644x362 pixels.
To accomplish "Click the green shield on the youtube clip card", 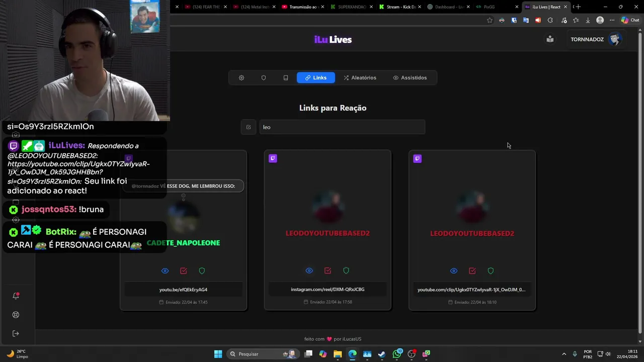I will pyautogui.click(x=491, y=271).
